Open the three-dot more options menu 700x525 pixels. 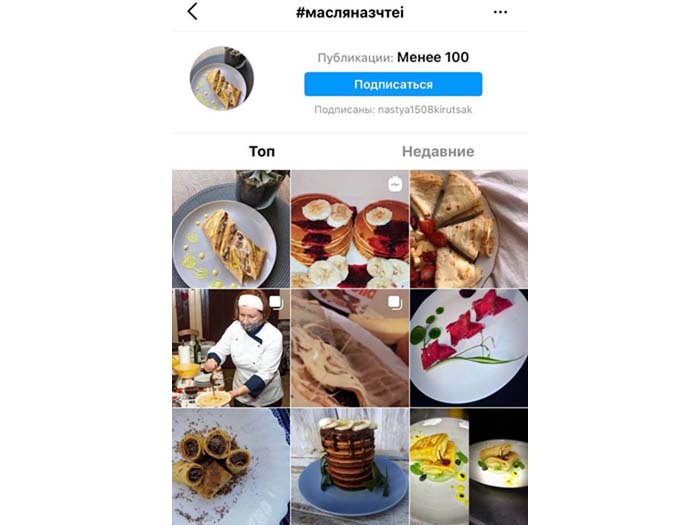tap(500, 12)
